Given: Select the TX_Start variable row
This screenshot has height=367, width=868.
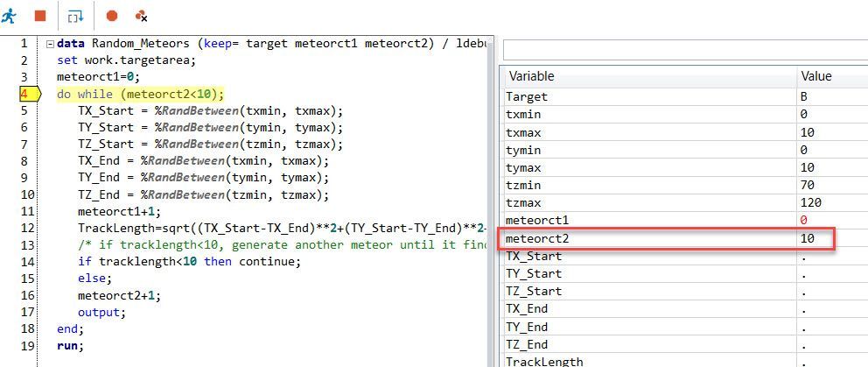Looking at the screenshot, I should (x=683, y=256).
